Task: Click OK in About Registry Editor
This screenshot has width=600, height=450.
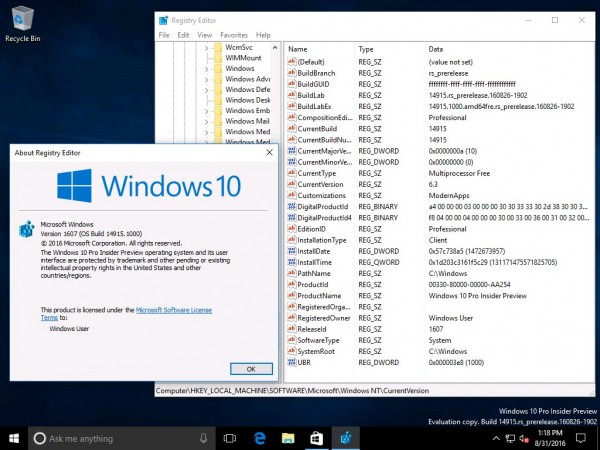Action: [251, 369]
